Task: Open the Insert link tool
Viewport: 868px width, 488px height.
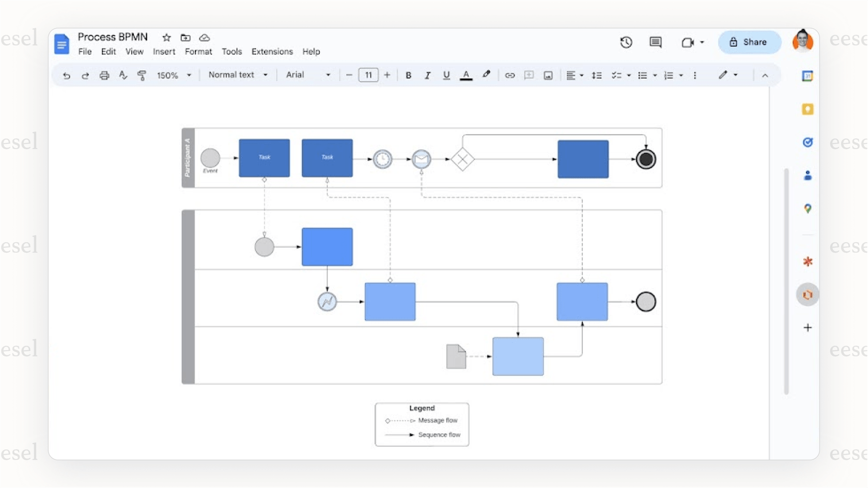Action: [510, 75]
